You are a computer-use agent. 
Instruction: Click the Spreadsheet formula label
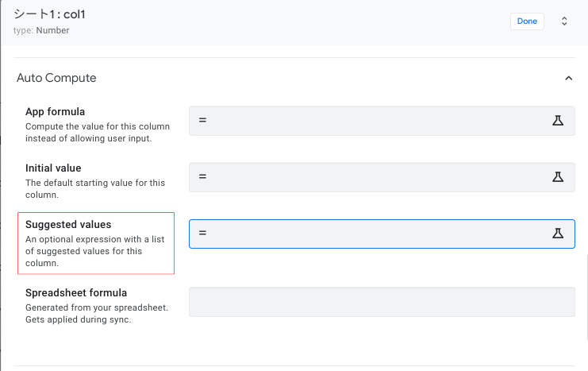pos(76,292)
